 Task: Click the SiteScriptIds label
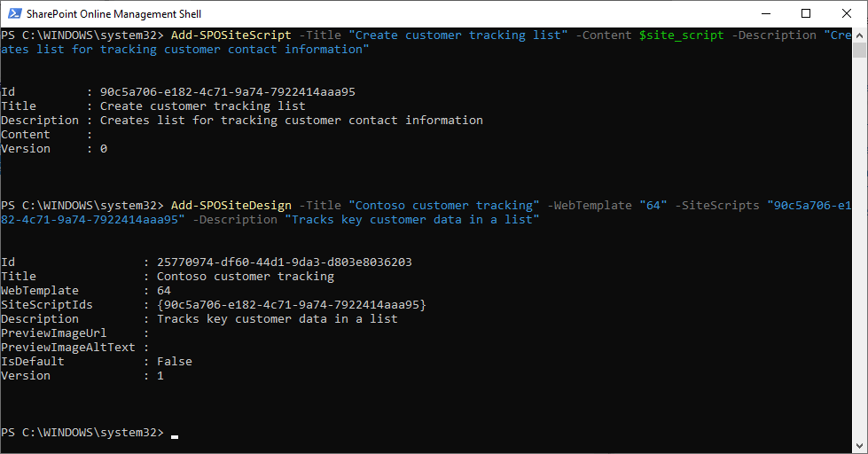pyautogui.click(x=47, y=304)
